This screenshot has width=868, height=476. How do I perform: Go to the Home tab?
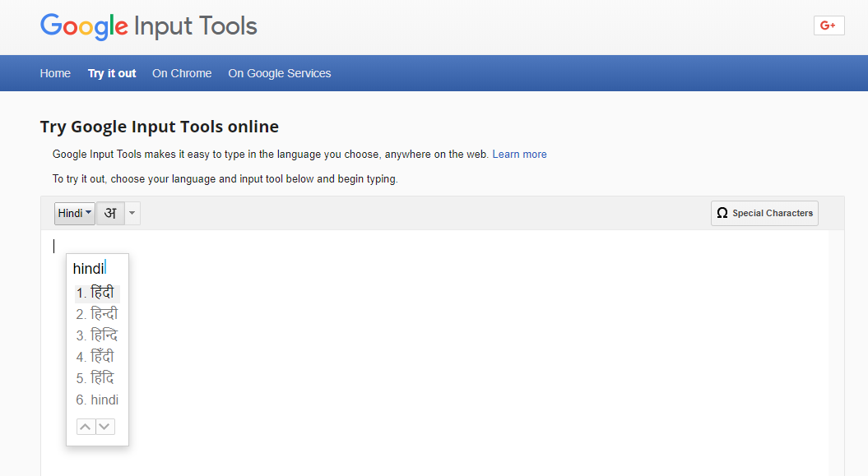click(x=55, y=73)
